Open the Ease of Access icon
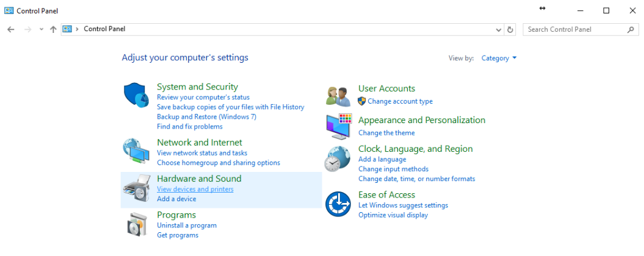Image resolution: width=644 pixels, height=256 pixels. [338, 204]
